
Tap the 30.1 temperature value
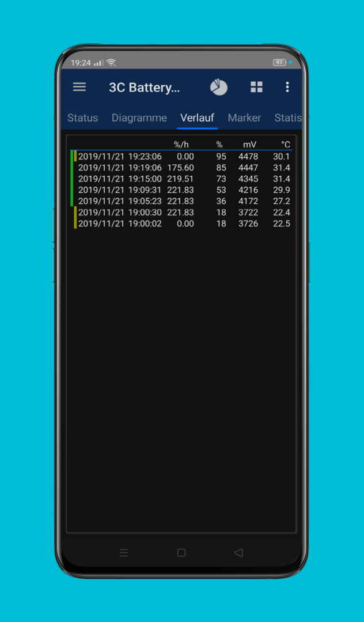[x=282, y=156]
